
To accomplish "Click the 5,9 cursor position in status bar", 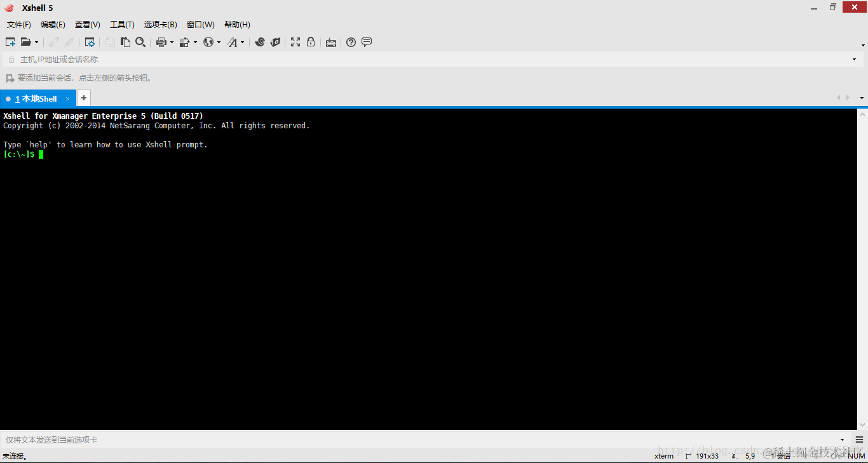I will [750, 456].
